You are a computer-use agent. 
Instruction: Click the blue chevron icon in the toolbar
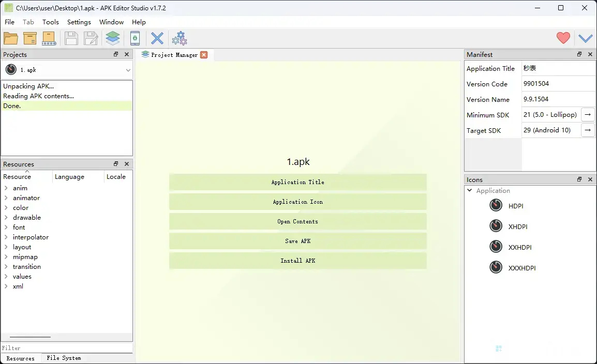(x=585, y=38)
